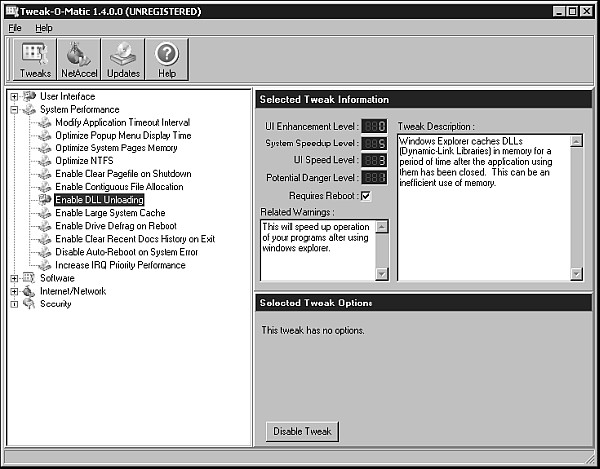Select Increase IRQ Priority Performance tweak
The height and width of the screenshot is (469, 600).
[120, 265]
